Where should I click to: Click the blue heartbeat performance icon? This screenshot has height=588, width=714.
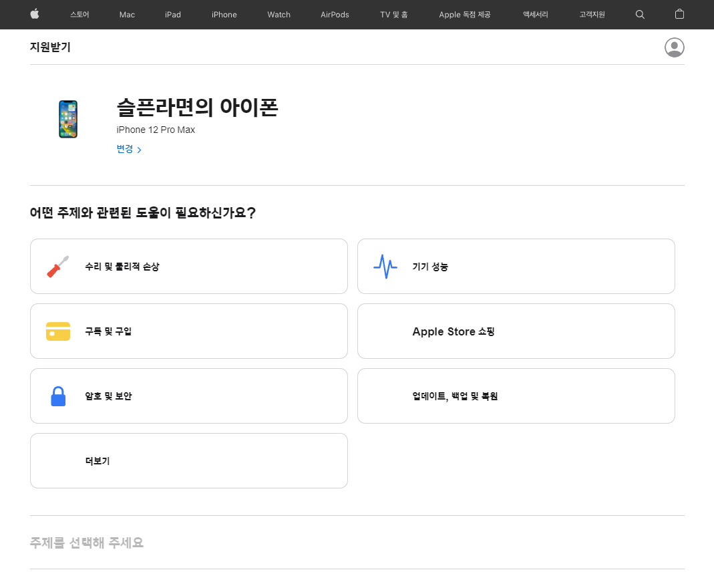click(x=385, y=267)
